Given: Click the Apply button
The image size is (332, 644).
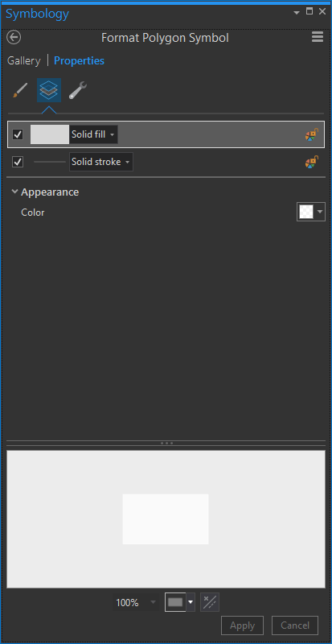Looking at the screenshot, I should click(242, 625).
